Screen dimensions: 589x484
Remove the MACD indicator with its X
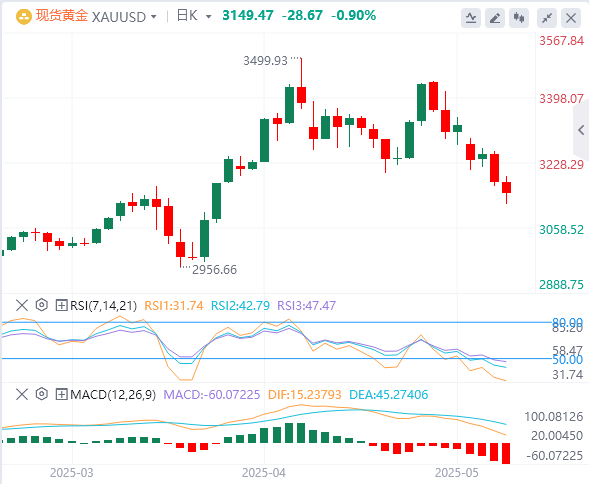pos(22,394)
